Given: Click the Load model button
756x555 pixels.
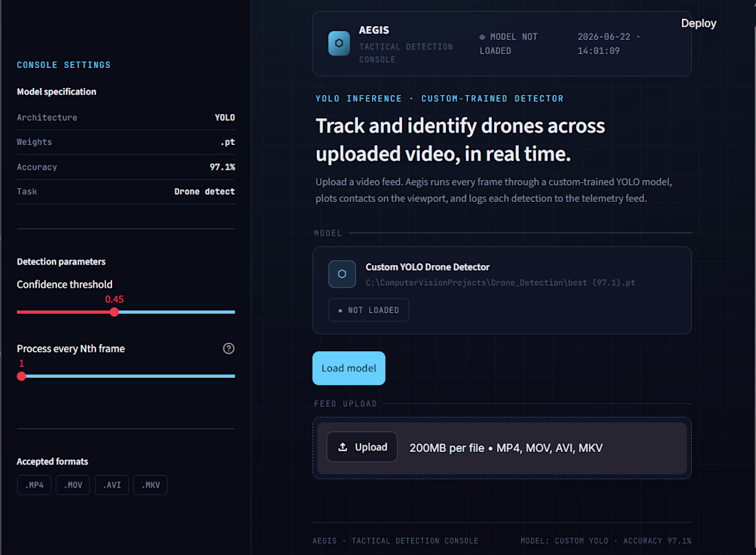Looking at the screenshot, I should click(x=348, y=368).
